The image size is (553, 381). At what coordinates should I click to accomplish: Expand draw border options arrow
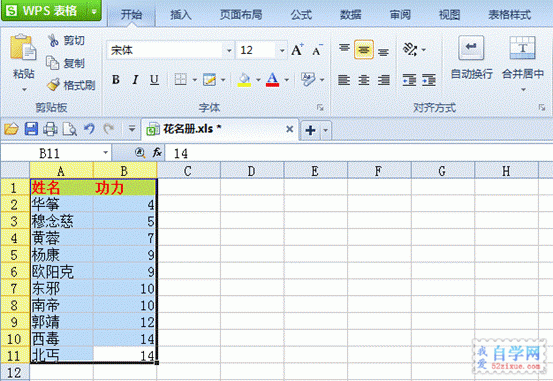pyautogui.click(x=223, y=80)
